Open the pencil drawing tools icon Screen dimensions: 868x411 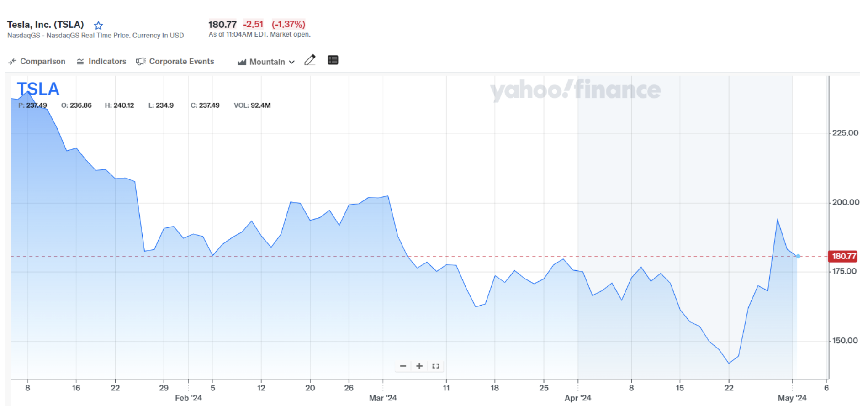tap(310, 60)
